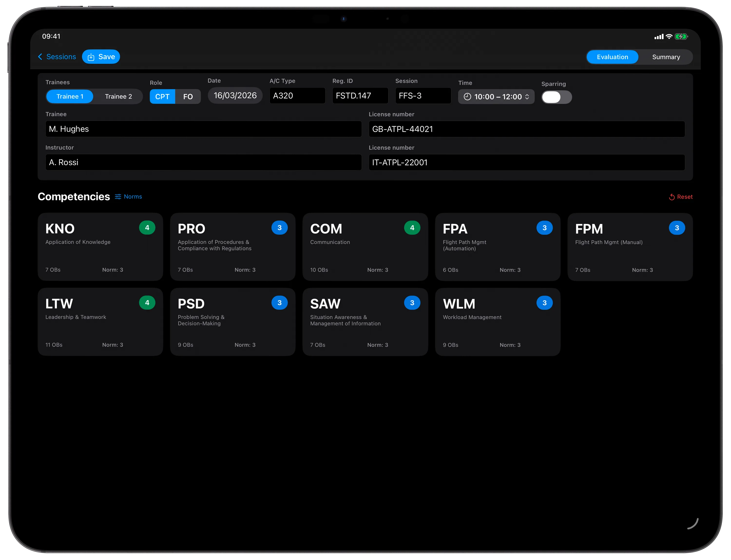Click the sliders icon beside Norms
731x560 pixels.
pyautogui.click(x=118, y=197)
